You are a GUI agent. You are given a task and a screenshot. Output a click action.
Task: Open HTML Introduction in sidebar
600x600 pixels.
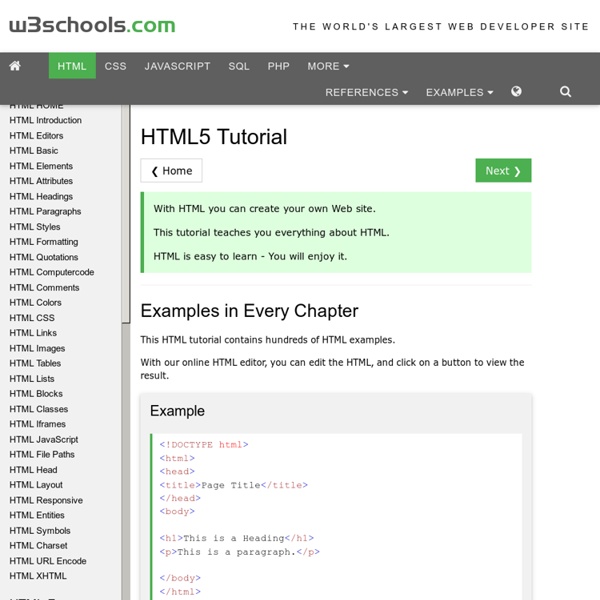pyautogui.click(x=46, y=120)
